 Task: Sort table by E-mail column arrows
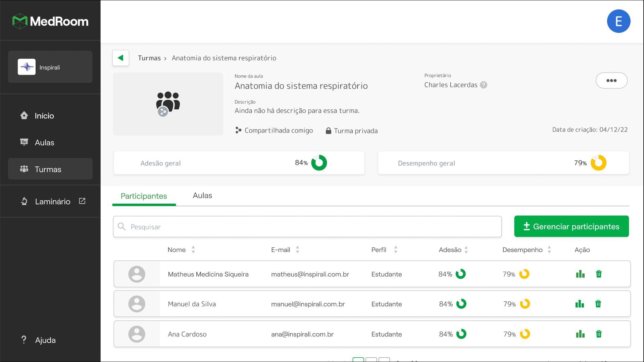(x=297, y=250)
